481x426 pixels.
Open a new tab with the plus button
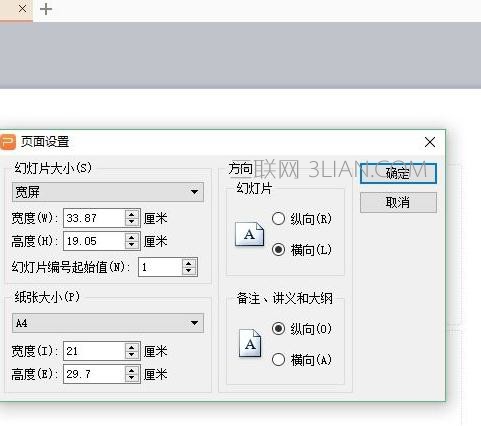coord(46,9)
